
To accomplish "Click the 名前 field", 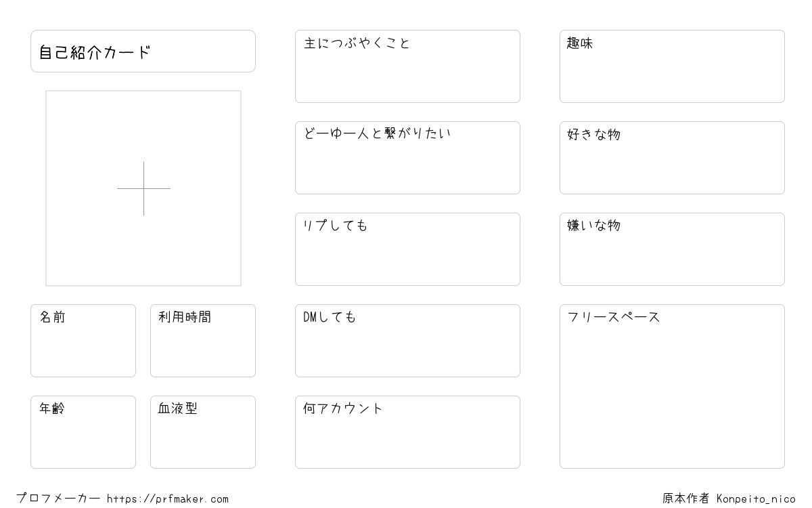I will click(x=83, y=341).
